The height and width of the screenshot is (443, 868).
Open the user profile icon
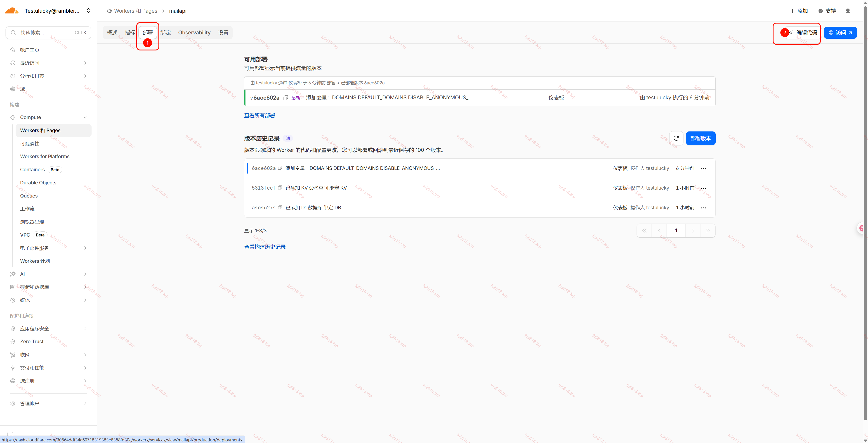[x=848, y=11]
